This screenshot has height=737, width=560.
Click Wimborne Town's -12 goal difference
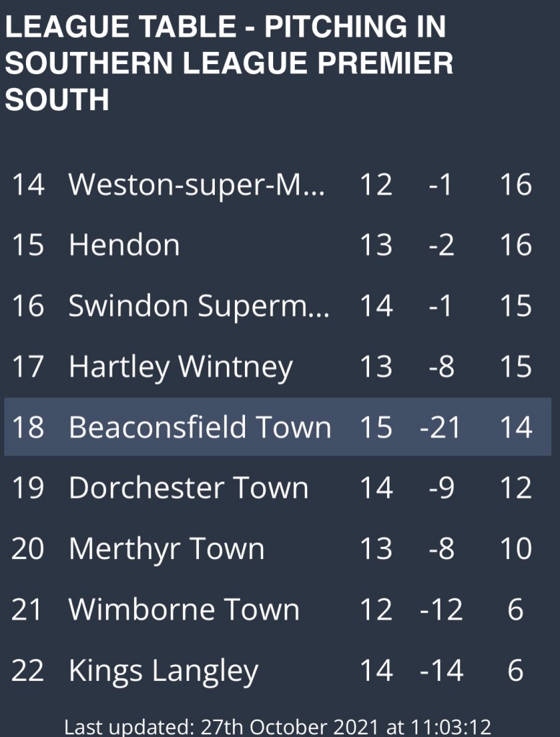pos(440,610)
